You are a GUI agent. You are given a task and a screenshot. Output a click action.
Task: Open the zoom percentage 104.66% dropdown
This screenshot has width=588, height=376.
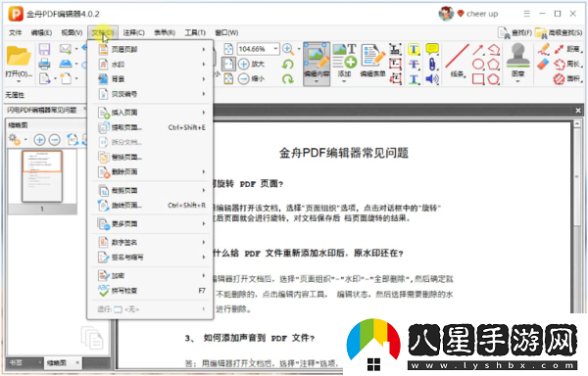[x=275, y=49]
